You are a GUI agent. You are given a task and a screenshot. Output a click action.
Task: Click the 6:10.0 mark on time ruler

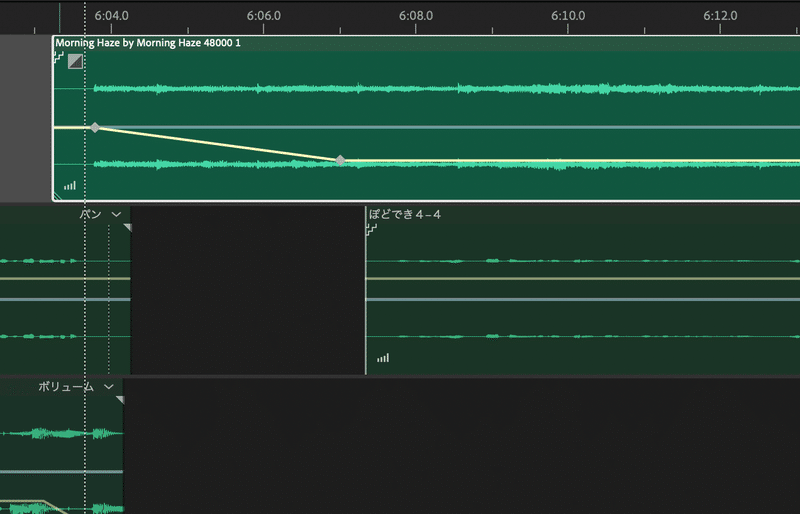(x=568, y=16)
